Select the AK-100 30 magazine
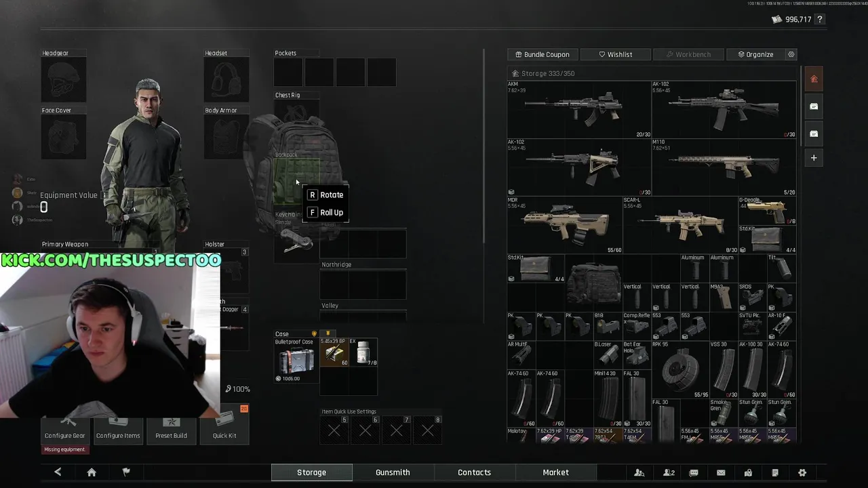Screen dimensions: 868x488 coord(752,369)
